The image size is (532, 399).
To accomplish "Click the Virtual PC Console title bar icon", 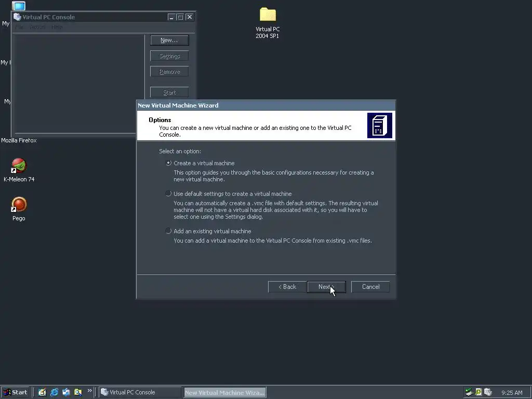I will click(17, 17).
